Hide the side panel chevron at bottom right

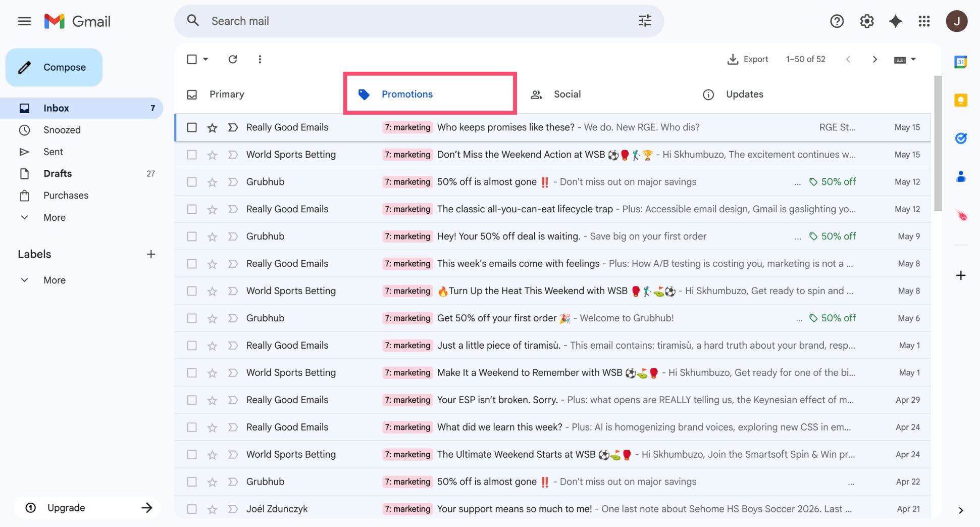pos(960,510)
